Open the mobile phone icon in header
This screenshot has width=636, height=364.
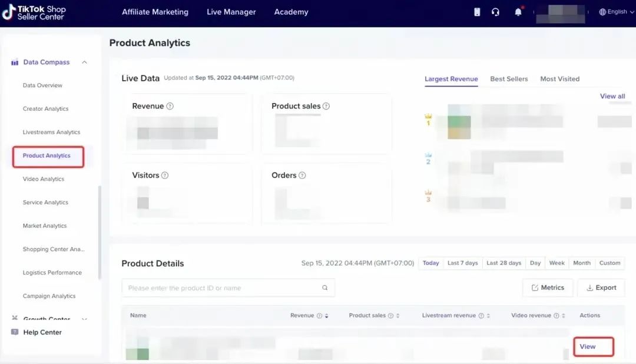tap(477, 12)
